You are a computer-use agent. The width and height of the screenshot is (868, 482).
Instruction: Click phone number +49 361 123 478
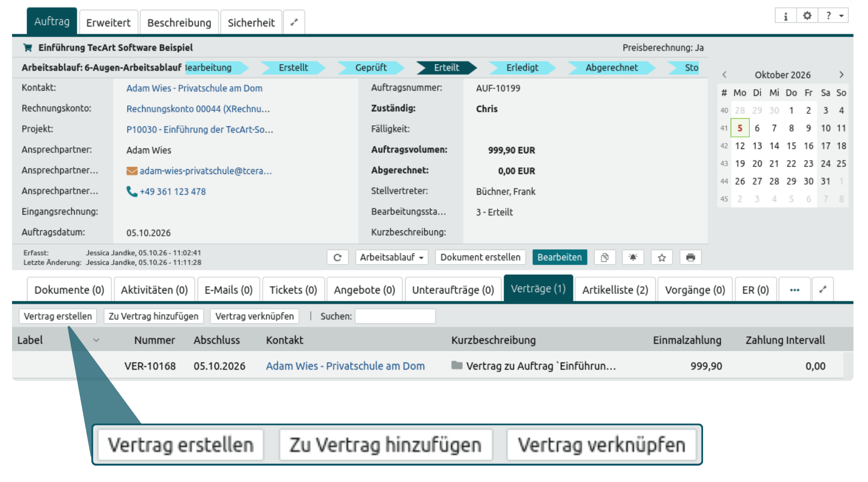tap(173, 192)
